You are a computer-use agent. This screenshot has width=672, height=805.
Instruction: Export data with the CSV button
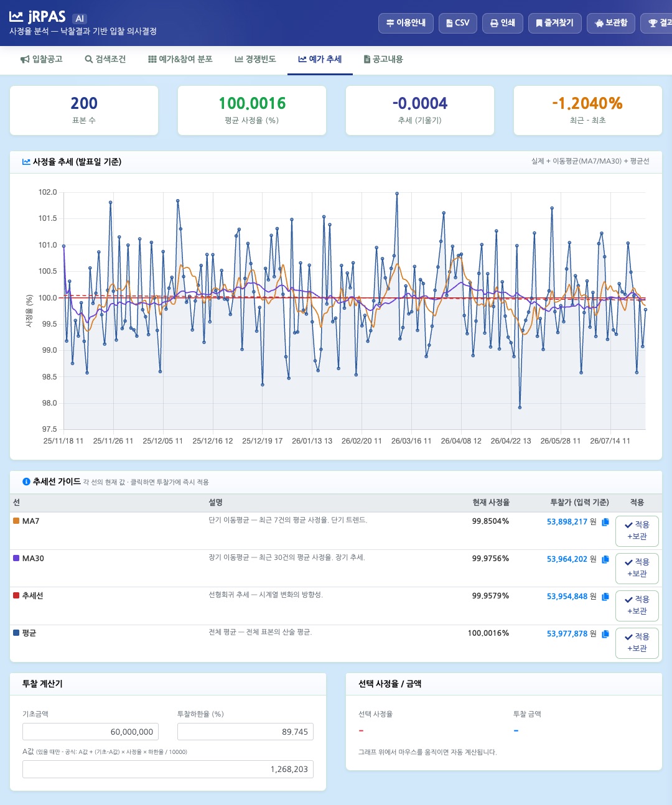[x=458, y=23]
